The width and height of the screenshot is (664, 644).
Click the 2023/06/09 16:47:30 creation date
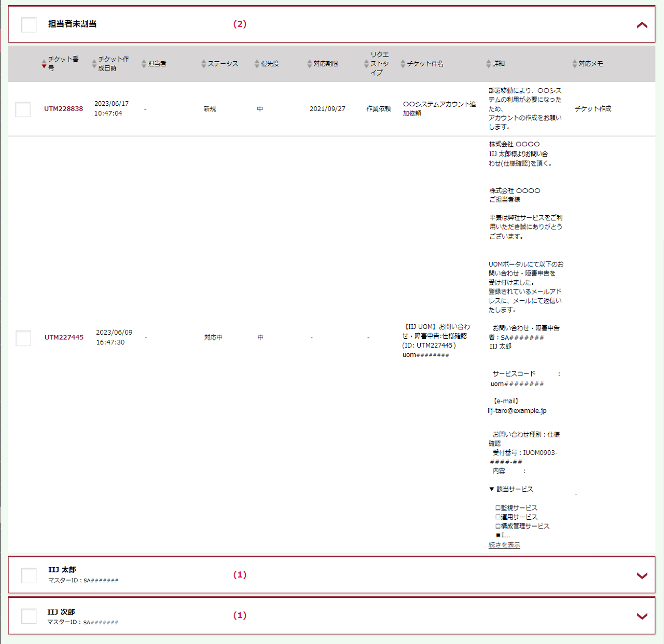click(114, 338)
